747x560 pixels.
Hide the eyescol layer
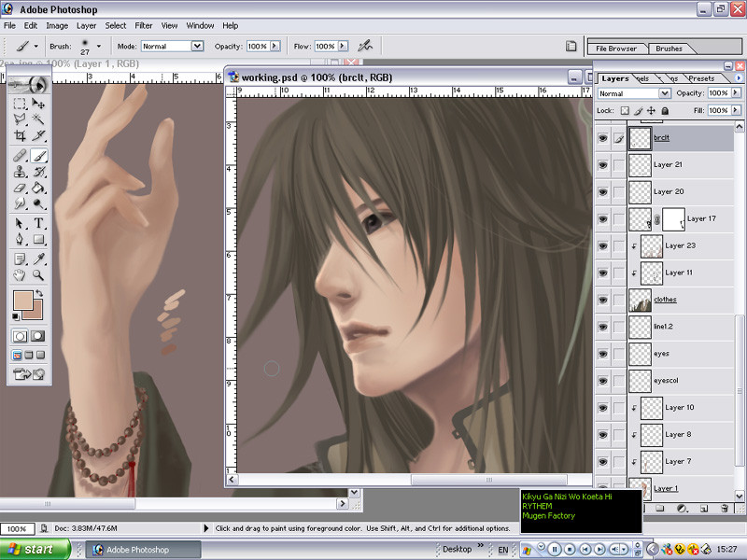(602, 381)
